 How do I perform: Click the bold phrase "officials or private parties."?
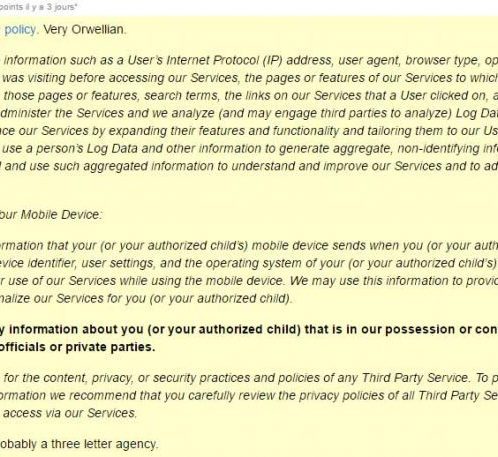(x=77, y=347)
